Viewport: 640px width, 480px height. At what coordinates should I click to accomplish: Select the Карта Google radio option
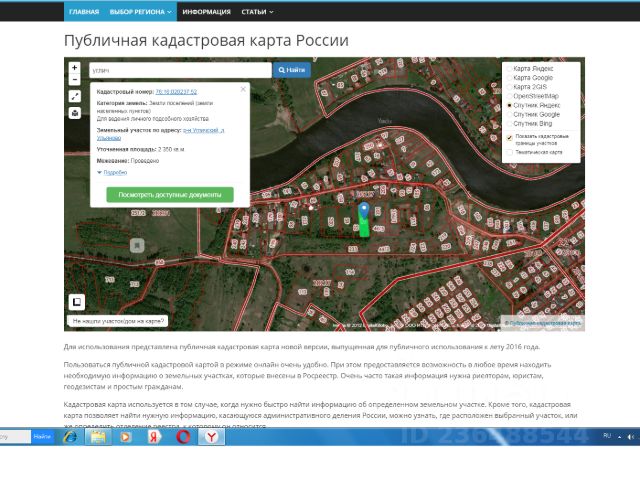point(509,77)
